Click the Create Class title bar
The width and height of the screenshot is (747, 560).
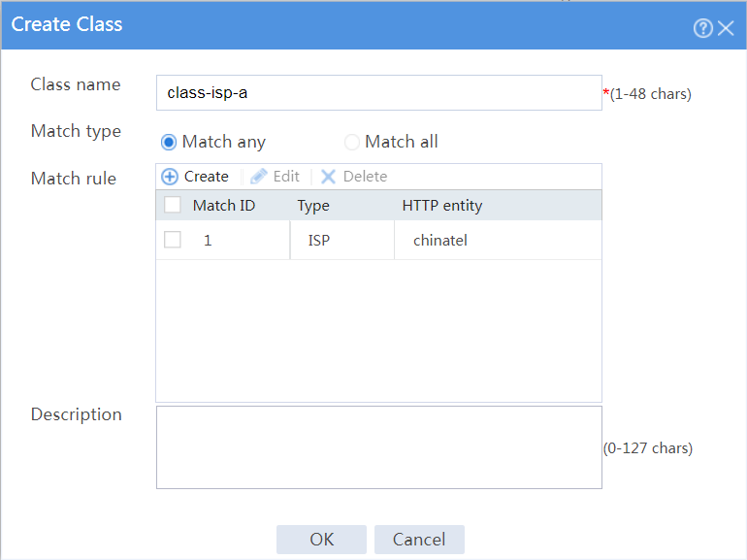[x=373, y=25]
